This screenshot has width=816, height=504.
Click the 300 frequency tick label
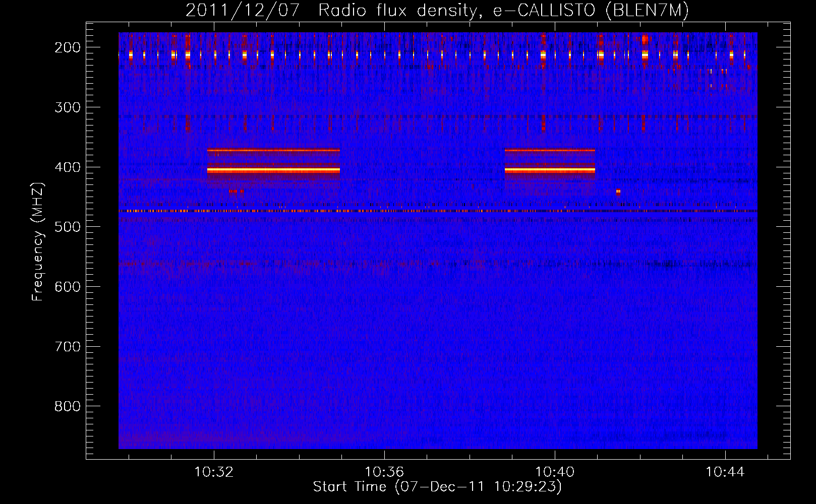[x=68, y=107]
